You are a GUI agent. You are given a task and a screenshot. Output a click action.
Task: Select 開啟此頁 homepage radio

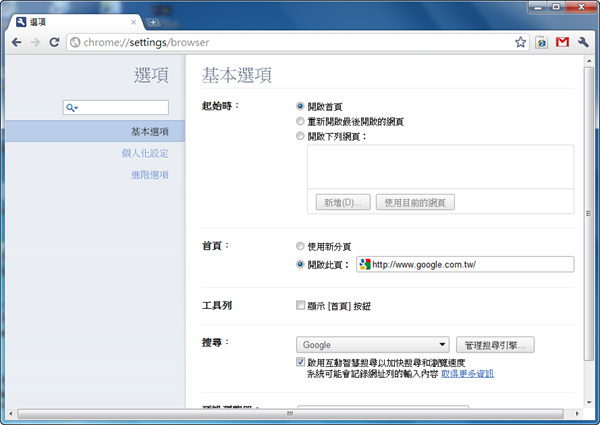[300, 264]
